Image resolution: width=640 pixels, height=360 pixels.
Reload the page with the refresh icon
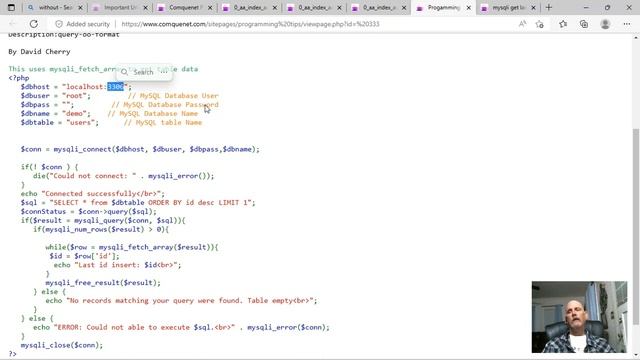coord(34,24)
